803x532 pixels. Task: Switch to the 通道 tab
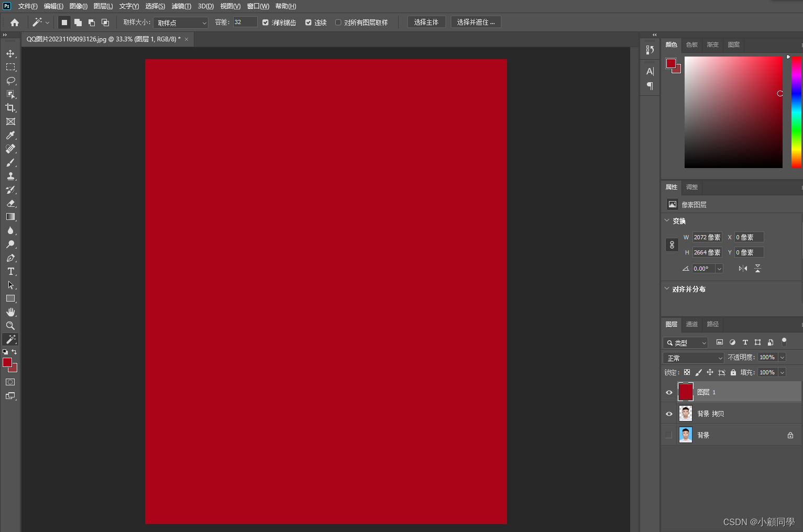692,324
